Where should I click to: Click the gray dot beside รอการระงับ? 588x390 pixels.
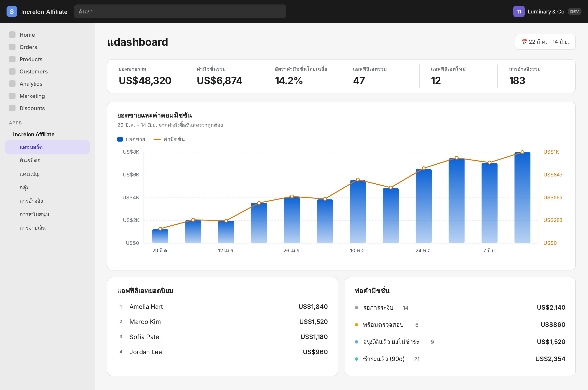pos(356,308)
